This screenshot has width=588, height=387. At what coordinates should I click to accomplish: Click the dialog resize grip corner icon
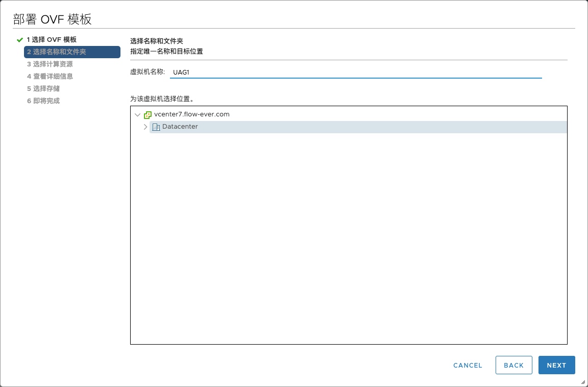click(x=583, y=382)
